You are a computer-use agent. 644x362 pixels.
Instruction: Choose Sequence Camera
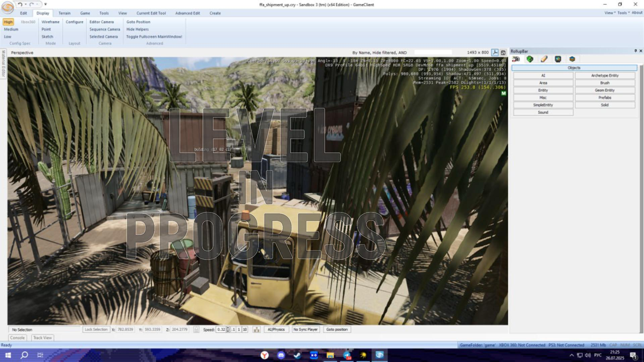(105, 29)
